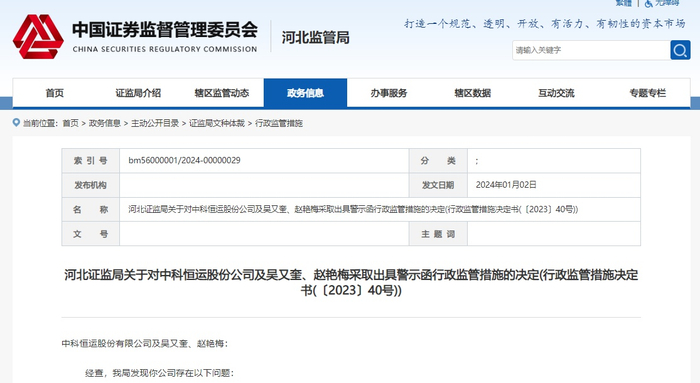Select index number bm56000001/2024-00000029
Screen dimensions: 700x383
[x=184, y=160]
